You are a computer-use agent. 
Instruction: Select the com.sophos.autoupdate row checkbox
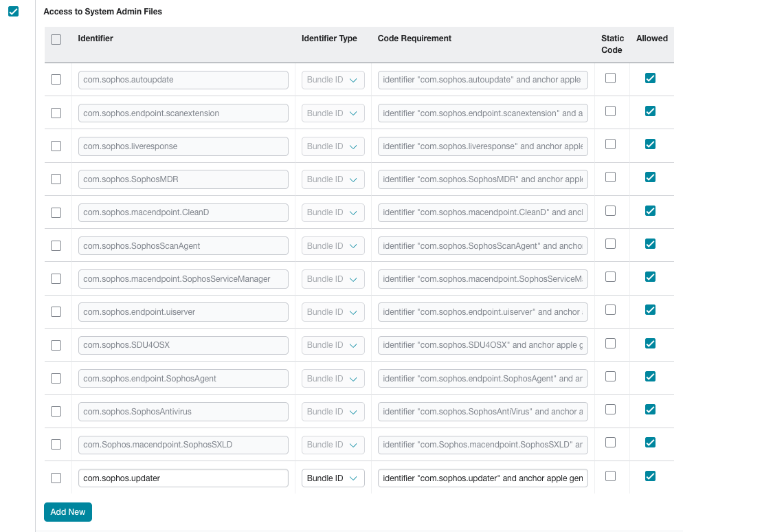[56, 79]
